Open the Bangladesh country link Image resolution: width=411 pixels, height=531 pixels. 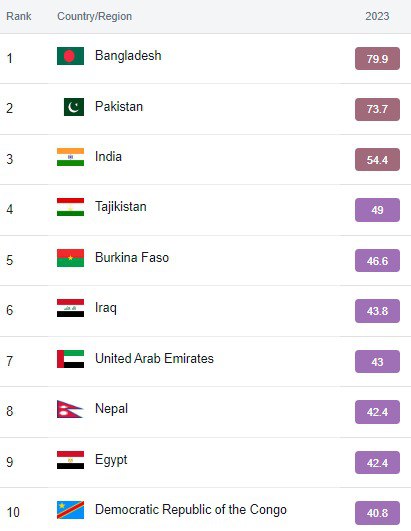tap(128, 56)
